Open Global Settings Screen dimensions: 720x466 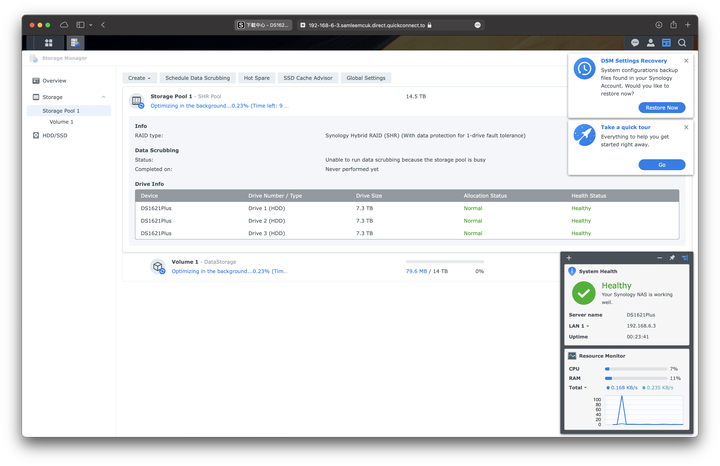click(x=366, y=78)
